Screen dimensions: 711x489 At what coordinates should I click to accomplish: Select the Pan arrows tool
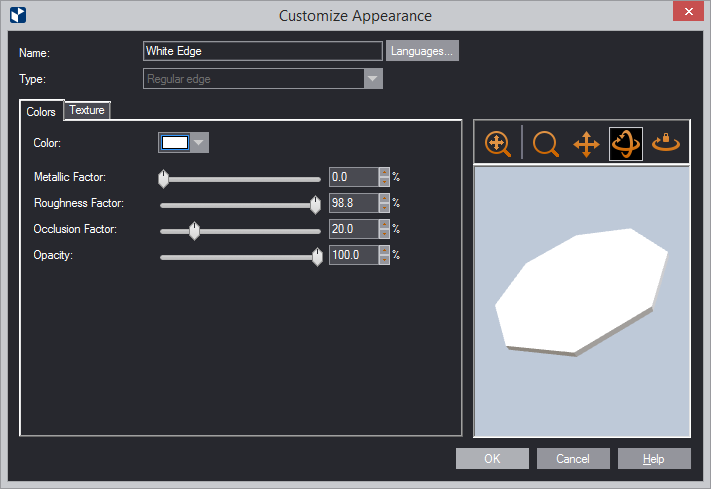[586, 144]
